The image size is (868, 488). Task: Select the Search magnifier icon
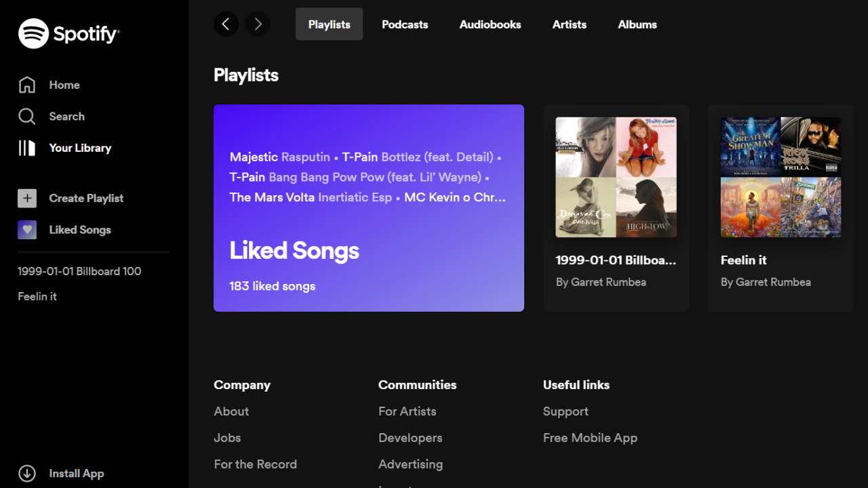(x=27, y=117)
